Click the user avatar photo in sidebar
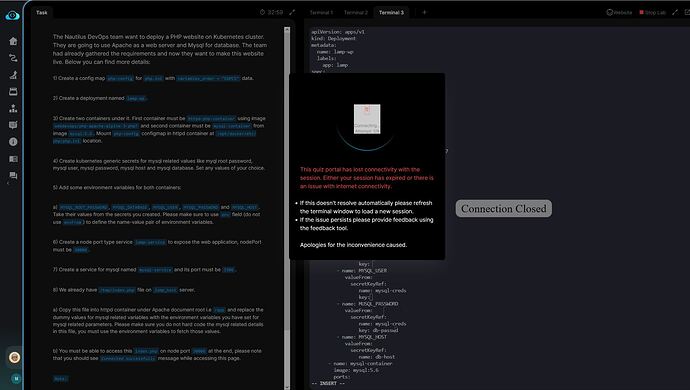 14,357
